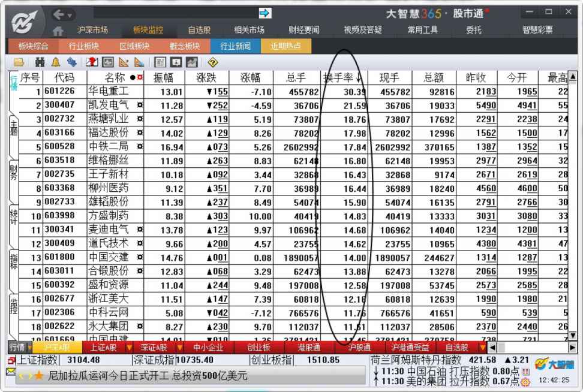The height and width of the screenshot is (392, 583).
Task: Select the row for 中国交建
Action: tap(293, 258)
